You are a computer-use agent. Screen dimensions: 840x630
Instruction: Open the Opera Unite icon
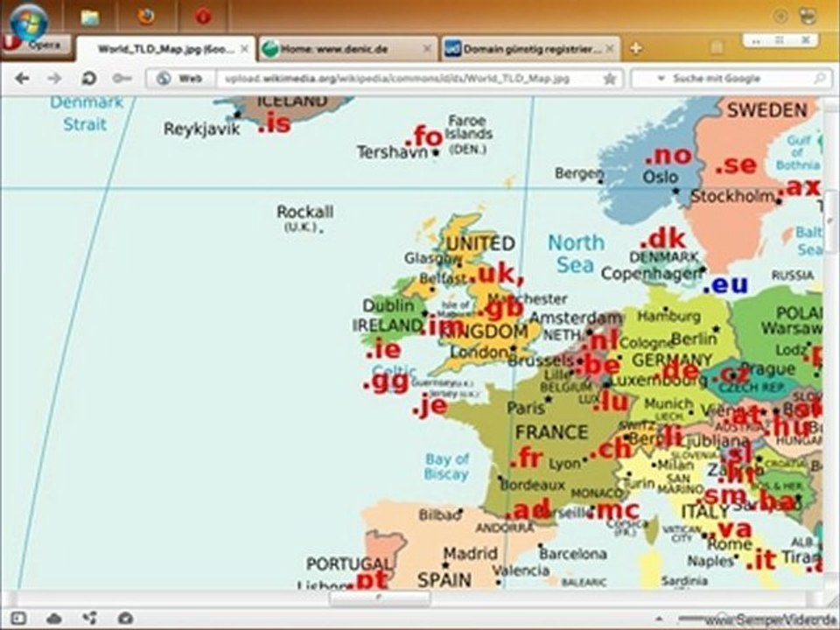(x=89, y=619)
